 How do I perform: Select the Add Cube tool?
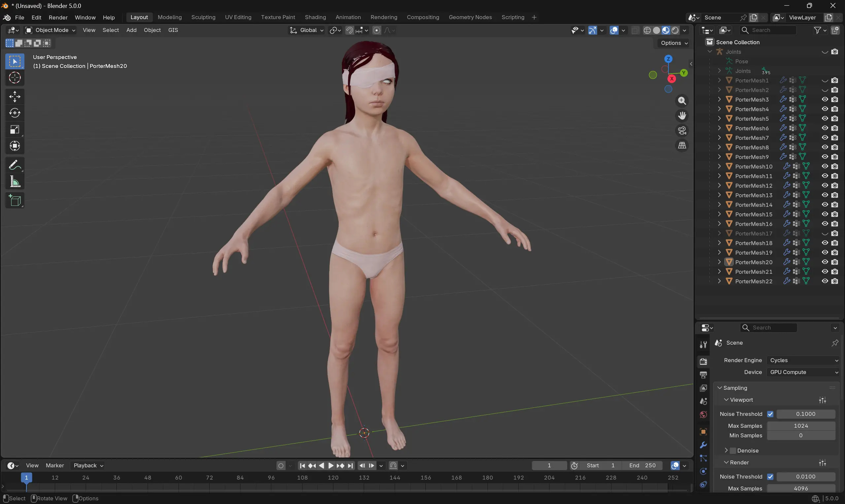[x=15, y=200]
